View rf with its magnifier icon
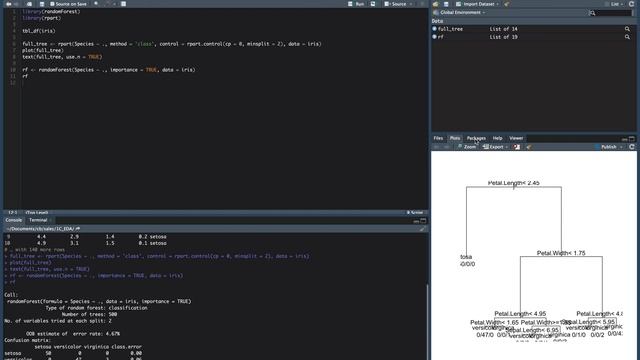Image resolution: width=640 pixels, height=360 pixels. [x=627, y=37]
